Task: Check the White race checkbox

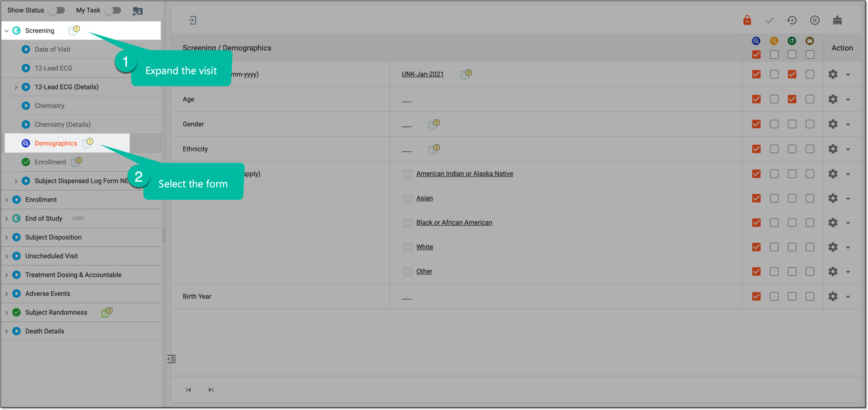Action: click(408, 247)
